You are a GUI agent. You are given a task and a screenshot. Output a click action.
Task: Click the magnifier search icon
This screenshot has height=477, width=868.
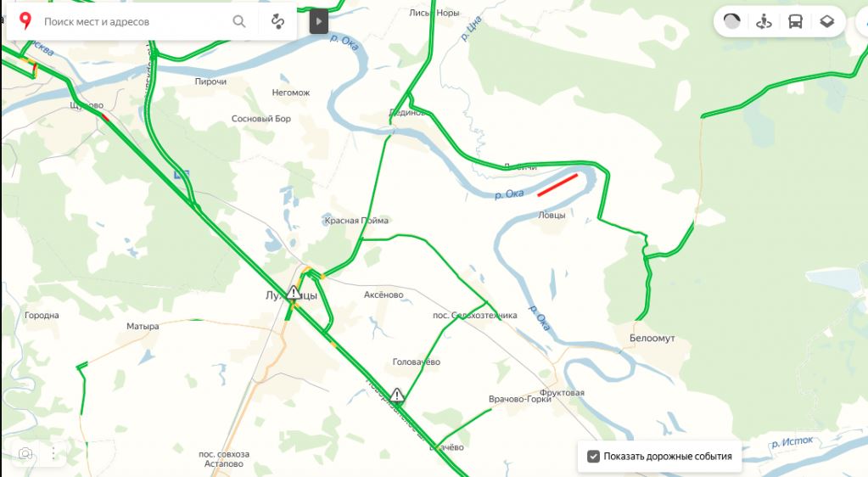tap(239, 21)
